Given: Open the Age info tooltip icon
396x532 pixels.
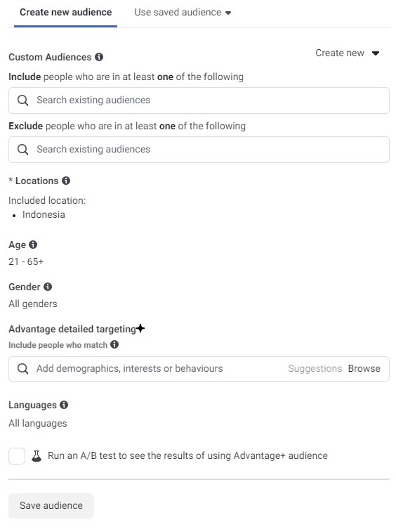Looking at the screenshot, I should point(33,245).
